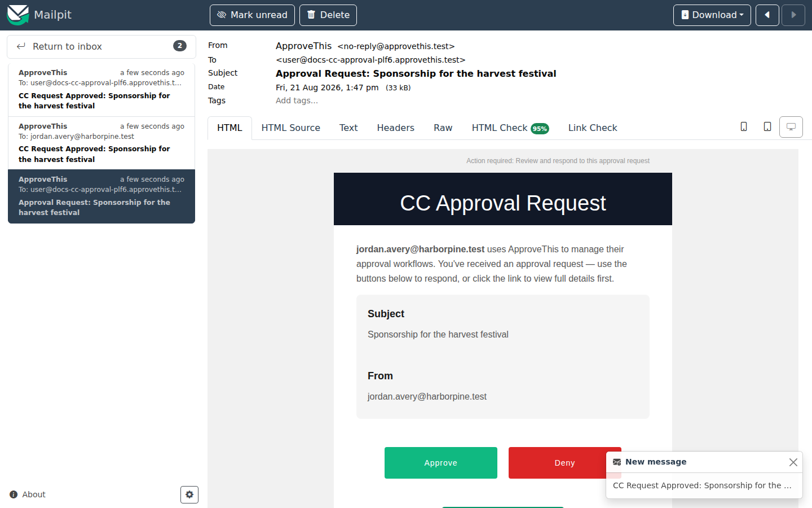Return to inbox
Screen dimensions: 812x508
(x=101, y=46)
